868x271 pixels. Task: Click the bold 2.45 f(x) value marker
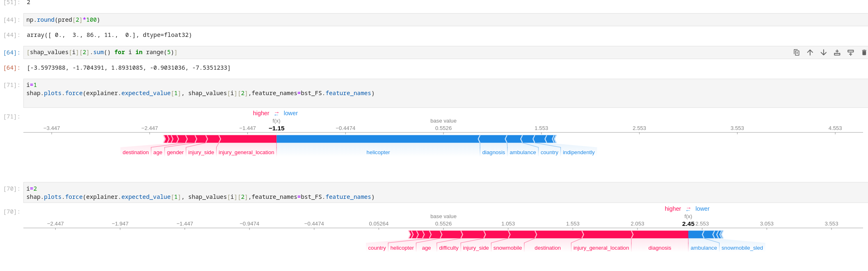click(x=688, y=224)
